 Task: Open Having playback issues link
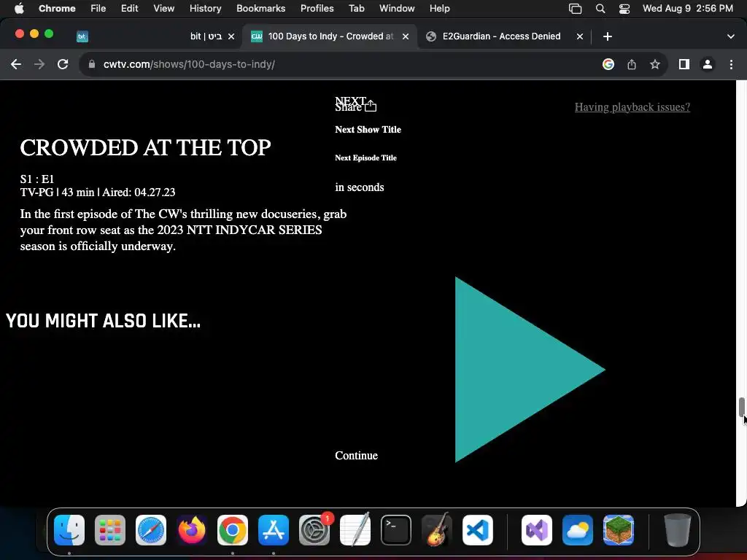[x=632, y=107]
